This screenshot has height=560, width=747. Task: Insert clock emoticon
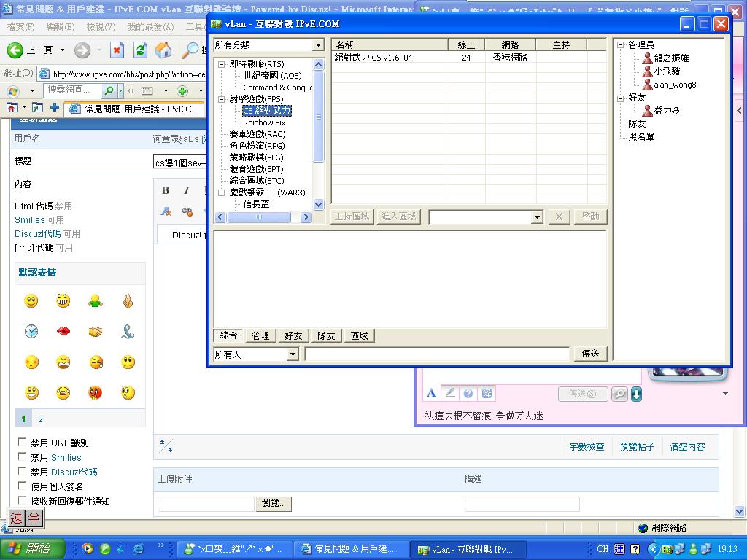coord(31,332)
